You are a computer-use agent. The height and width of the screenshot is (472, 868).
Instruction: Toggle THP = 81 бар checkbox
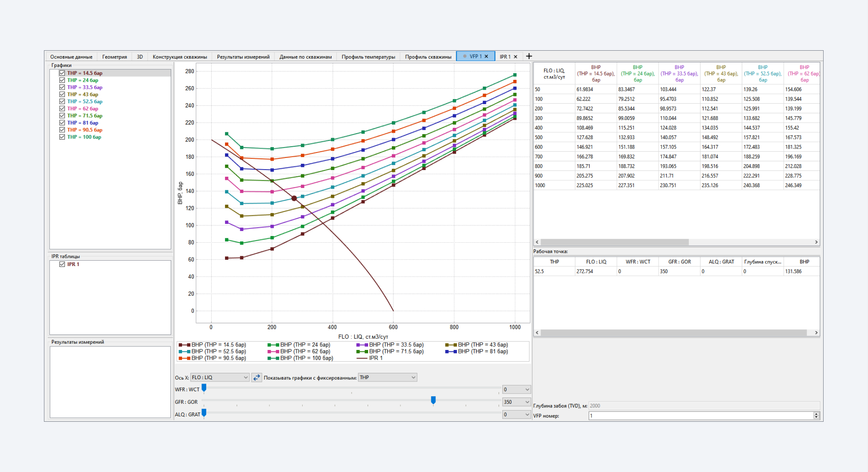62,123
